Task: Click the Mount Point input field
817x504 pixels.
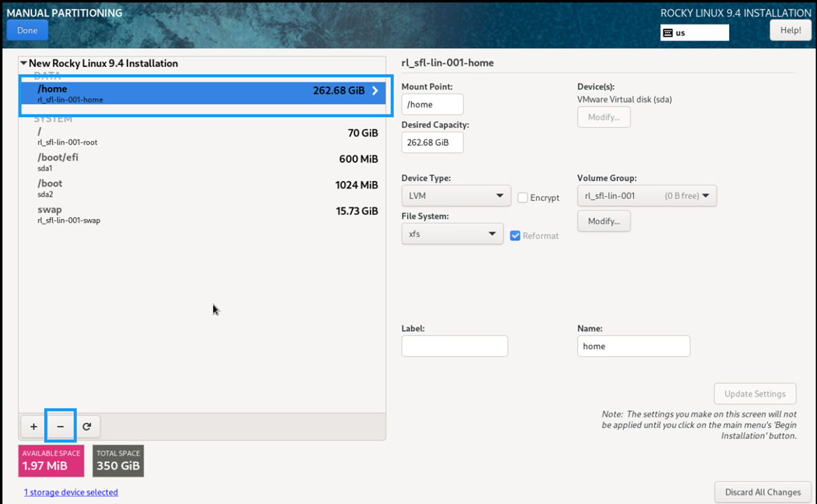Action: pyautogui.click(x=432, y=104)
